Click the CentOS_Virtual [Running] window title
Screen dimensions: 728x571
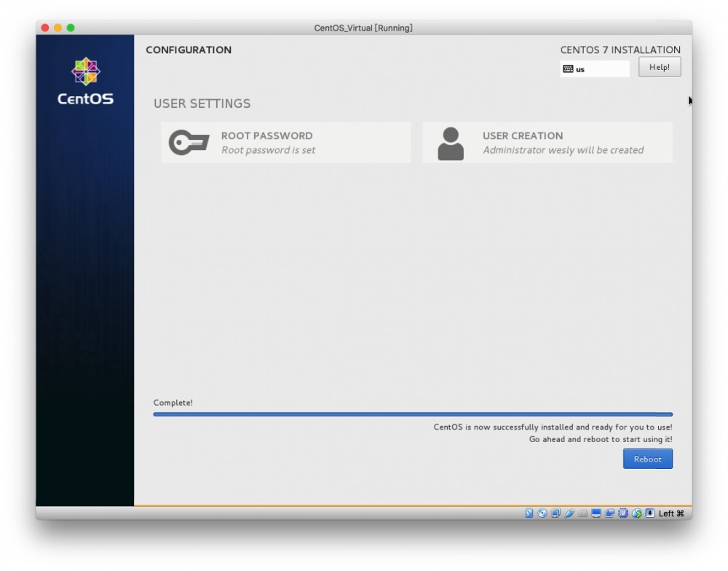[363, 28]
